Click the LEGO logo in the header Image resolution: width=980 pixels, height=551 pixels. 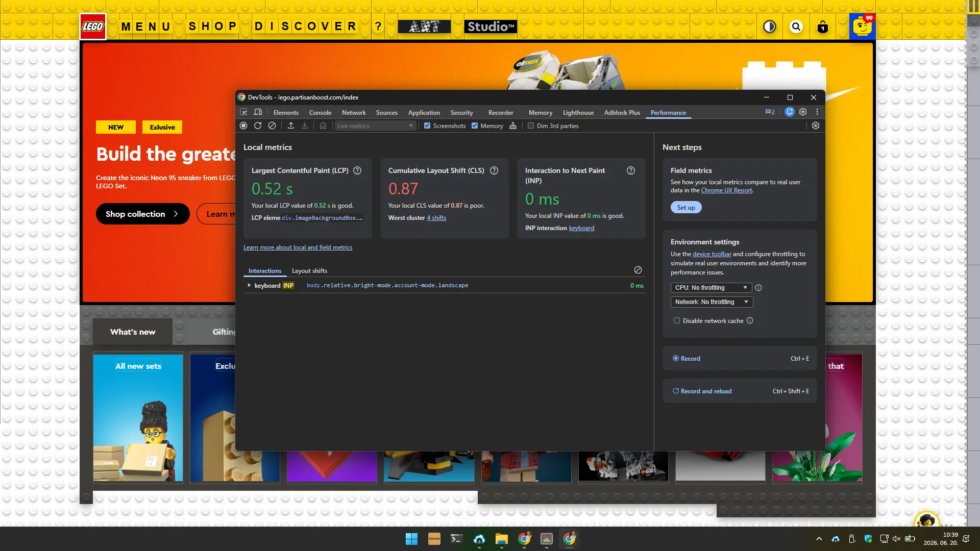[93, 27]
